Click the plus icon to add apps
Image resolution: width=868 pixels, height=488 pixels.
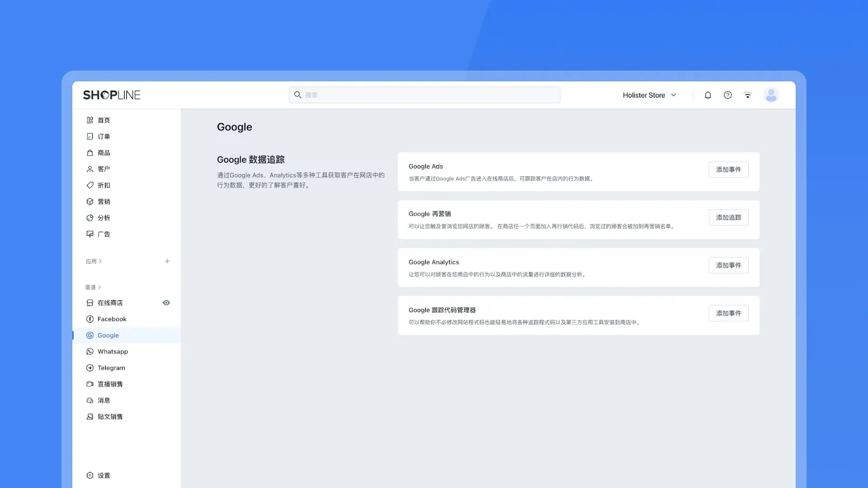click(167, 261)
